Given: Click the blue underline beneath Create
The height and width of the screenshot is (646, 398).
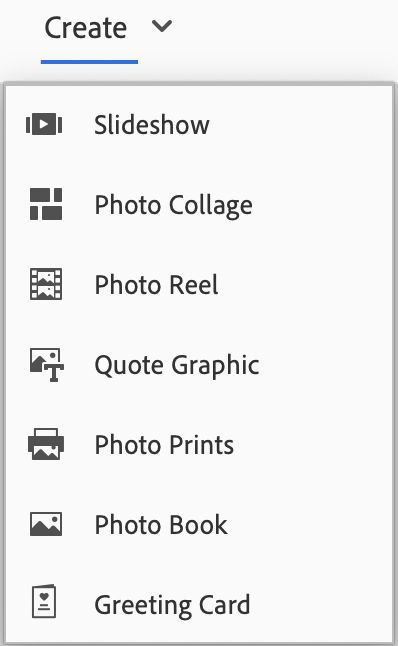Looking at the screenshot, I should pyautogui.click(x=89, y=62).
